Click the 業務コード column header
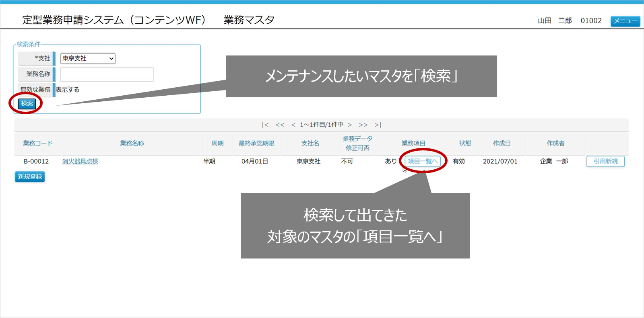 click(38, 143)
